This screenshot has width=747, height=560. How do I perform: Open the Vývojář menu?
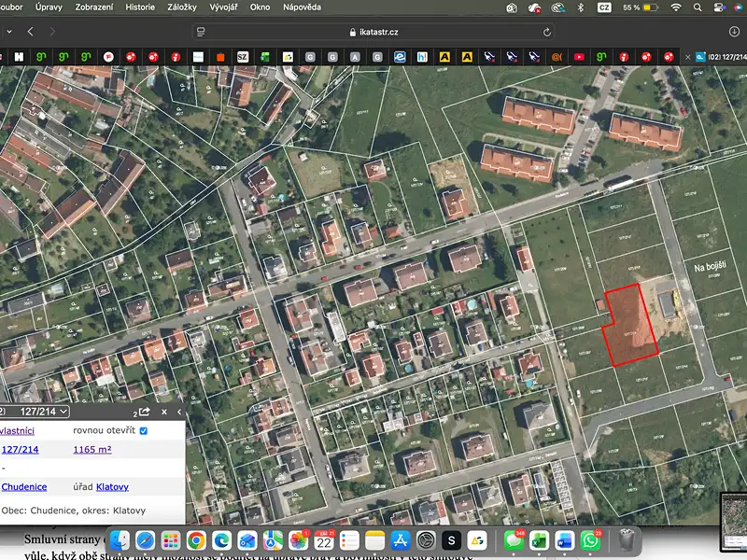point(223,7)
